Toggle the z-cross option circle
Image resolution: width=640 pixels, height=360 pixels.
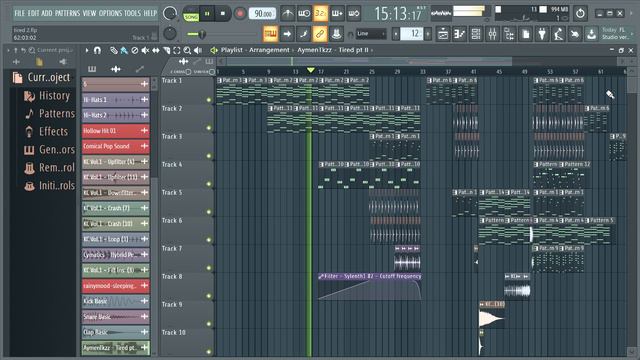click(189, 72)
